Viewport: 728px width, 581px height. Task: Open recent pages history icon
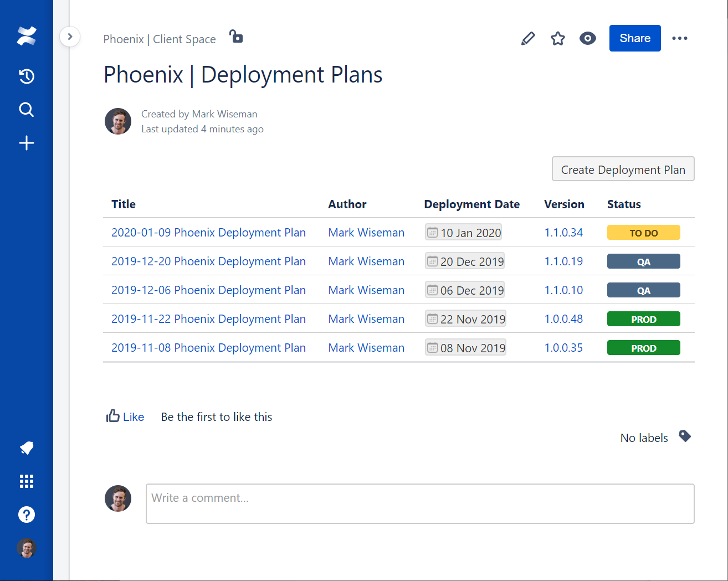pyautogui.click(x=27, y=76)
